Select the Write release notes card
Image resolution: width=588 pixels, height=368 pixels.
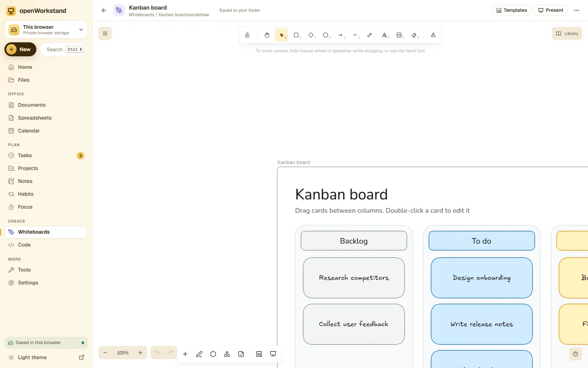(x=482, y=324)
